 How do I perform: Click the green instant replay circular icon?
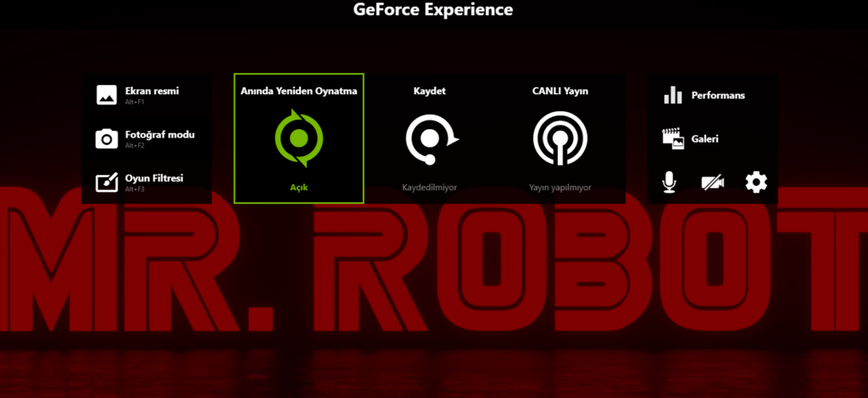pyautogui.click(x=298, y=137)
